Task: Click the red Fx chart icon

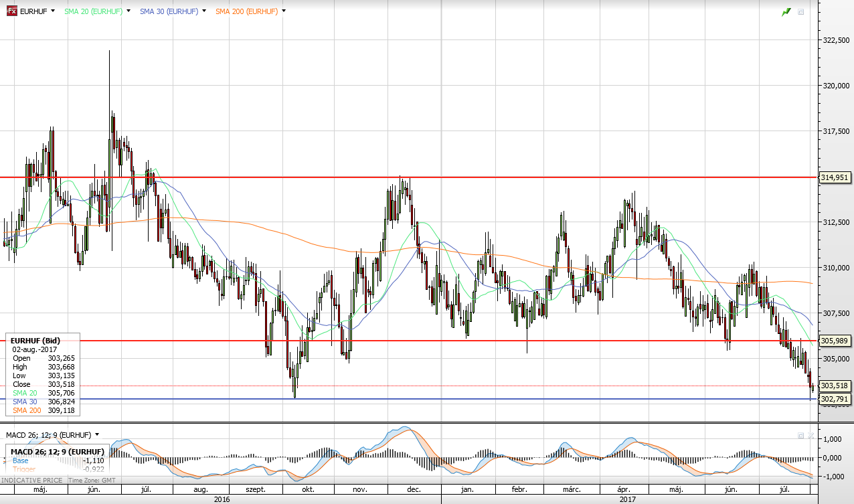Action: point(11,11)
